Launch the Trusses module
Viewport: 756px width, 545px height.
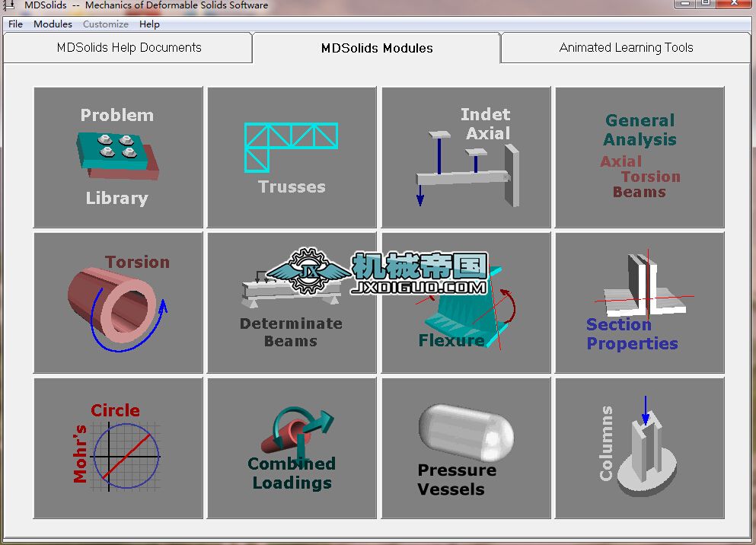coord(292,157)
